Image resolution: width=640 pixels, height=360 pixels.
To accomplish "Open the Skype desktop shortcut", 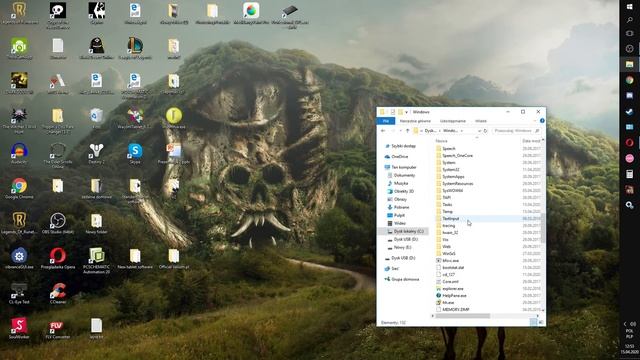I will 135,153.
